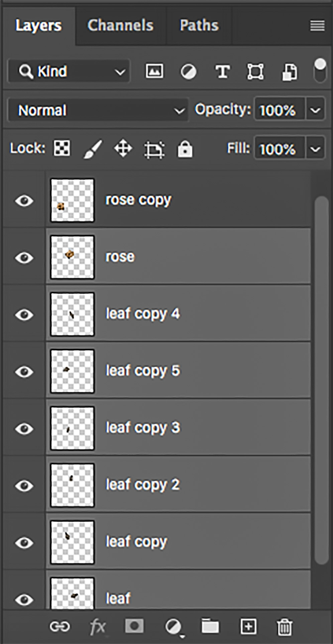Select the leaf copy 5 layer
Viewport: 333px width, 644px height.
click(142, 371)
